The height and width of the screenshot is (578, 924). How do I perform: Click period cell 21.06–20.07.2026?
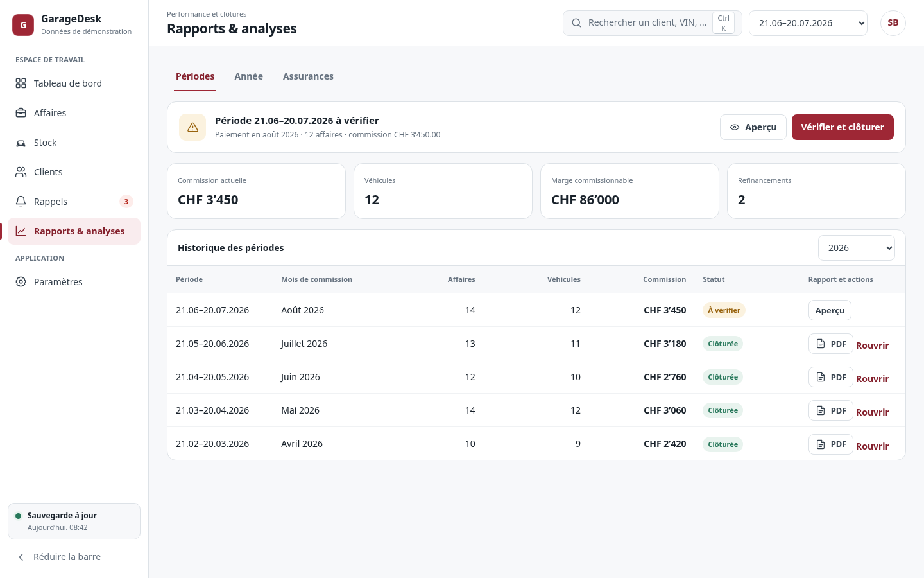(x=212, y=310)
